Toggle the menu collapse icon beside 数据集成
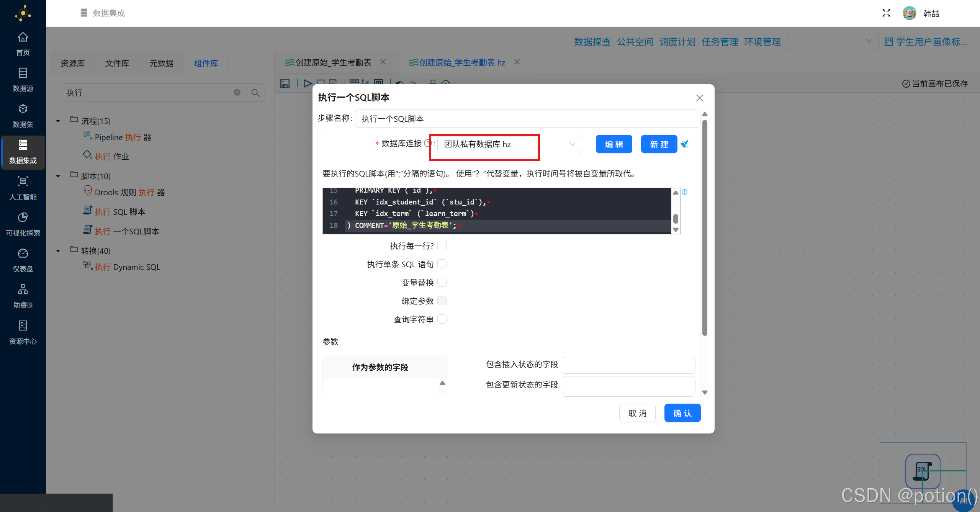Viewport: 980px width, 512px height. (84, 13)
